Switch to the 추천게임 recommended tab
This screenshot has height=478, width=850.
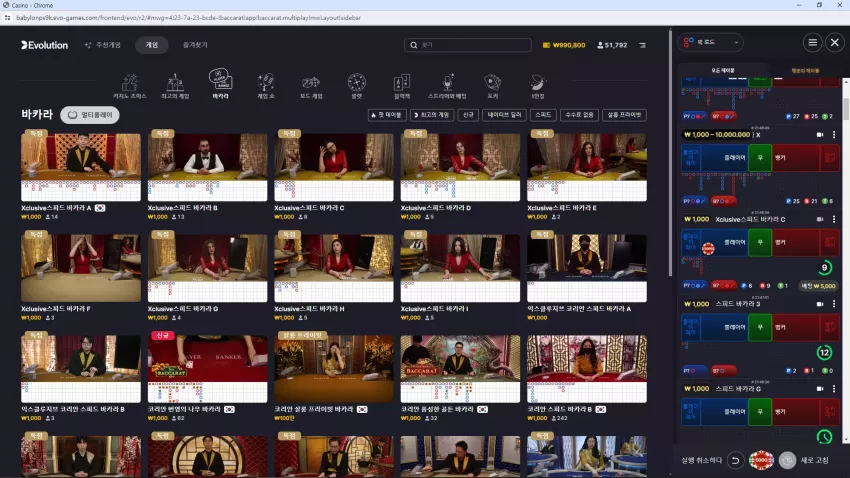coord(103,45)
